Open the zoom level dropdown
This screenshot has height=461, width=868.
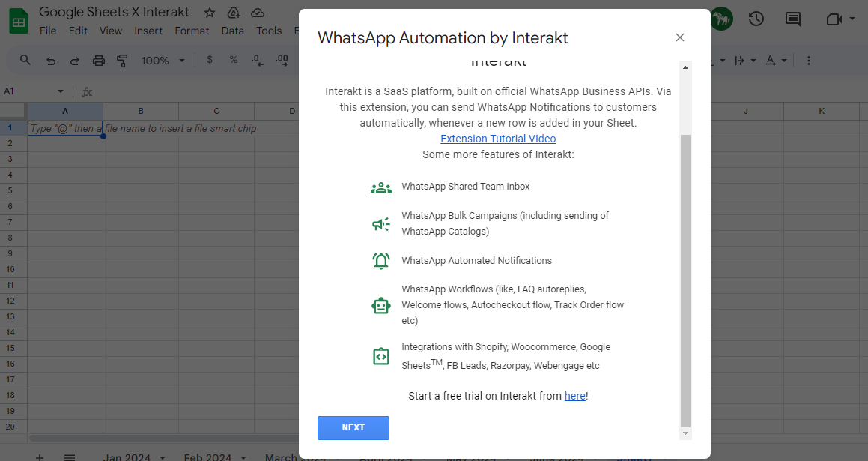[x=162, y=60]
